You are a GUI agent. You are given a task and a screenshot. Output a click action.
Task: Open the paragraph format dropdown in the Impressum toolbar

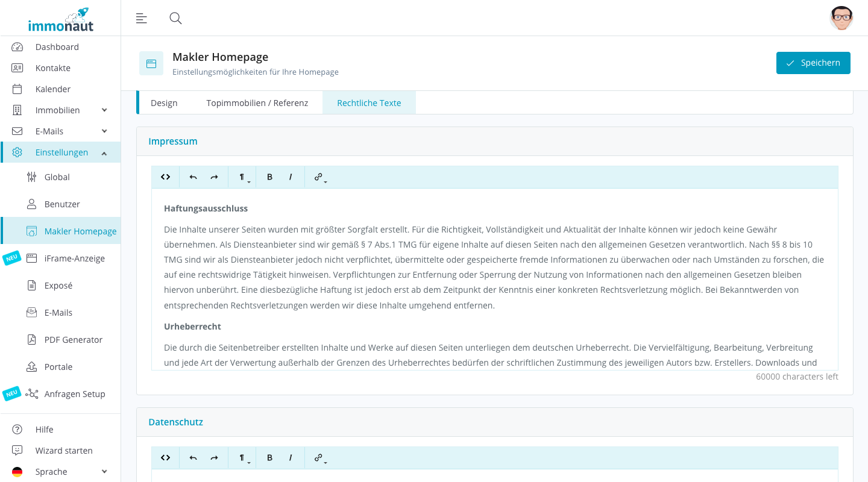tap(242, 177)
